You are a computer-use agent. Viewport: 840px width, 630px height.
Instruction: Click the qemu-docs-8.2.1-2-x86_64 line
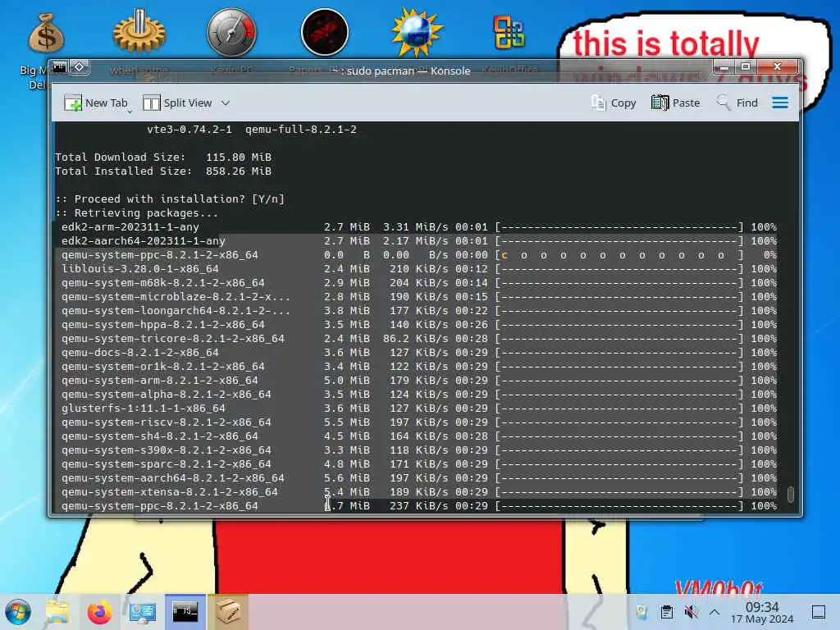tap(419, 353)
